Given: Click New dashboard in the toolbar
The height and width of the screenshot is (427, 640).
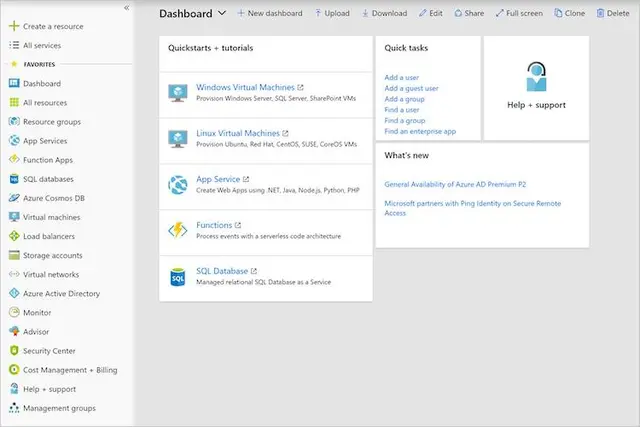Looking at the screenshot, I should click(270, 13).
